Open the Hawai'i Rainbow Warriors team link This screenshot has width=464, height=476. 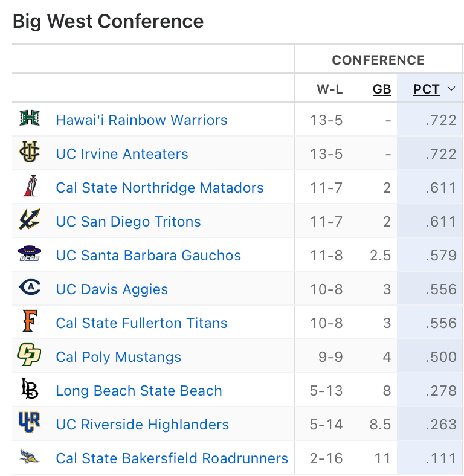point(141,120)
